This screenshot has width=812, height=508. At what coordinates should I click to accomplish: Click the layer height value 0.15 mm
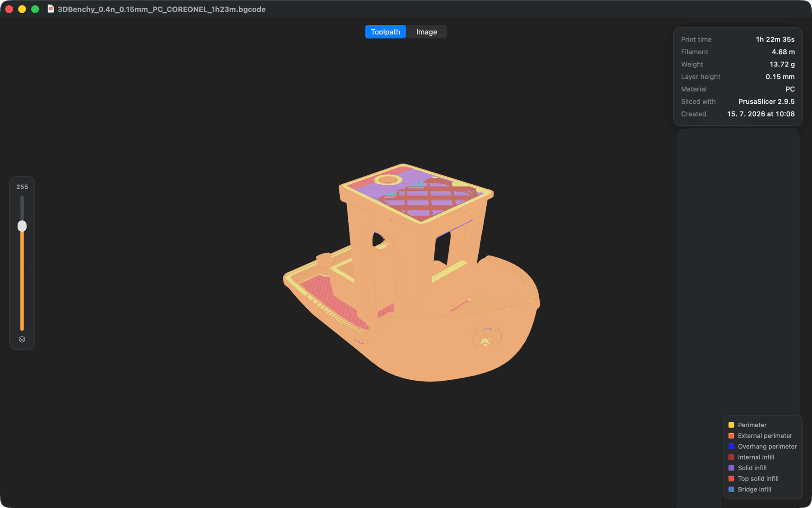point(780,77)
